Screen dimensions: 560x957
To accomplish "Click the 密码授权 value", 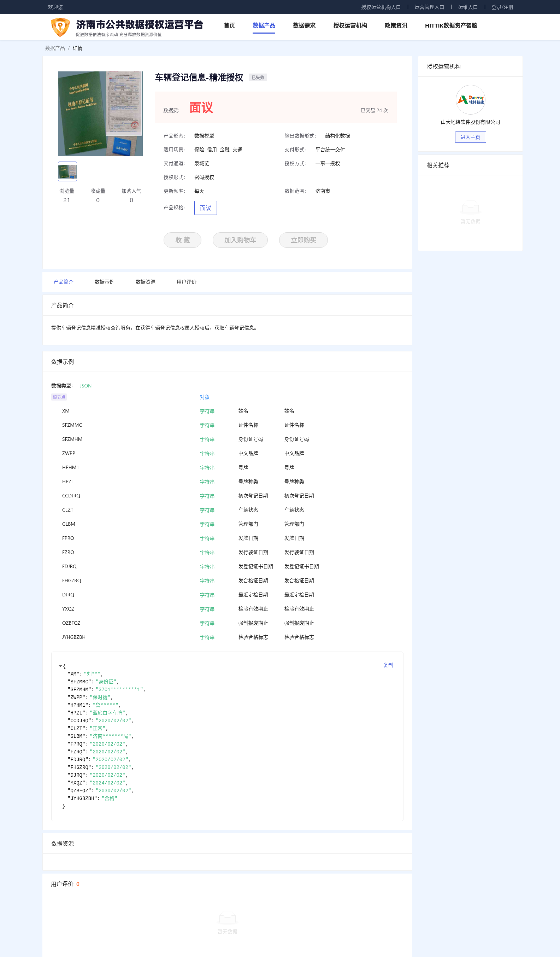I will coord(204,177).
